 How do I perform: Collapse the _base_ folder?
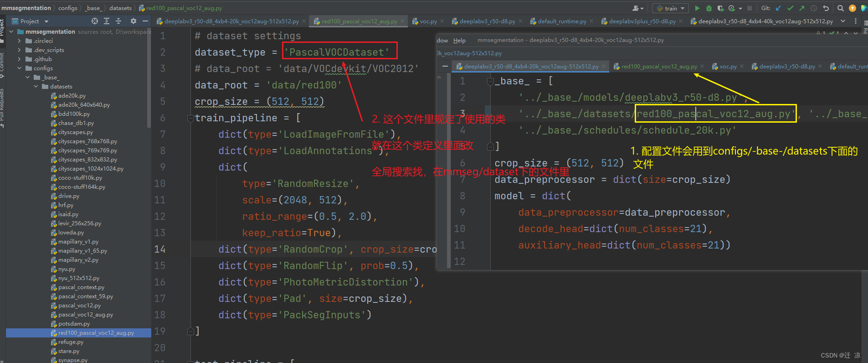click(27, 77)
